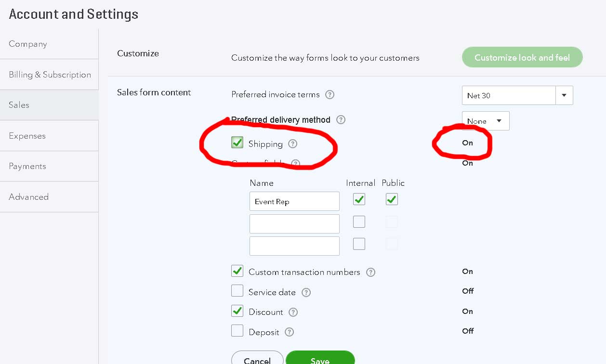
Task: Show help tooltip for Discount
Action: (x=293, y=312)
